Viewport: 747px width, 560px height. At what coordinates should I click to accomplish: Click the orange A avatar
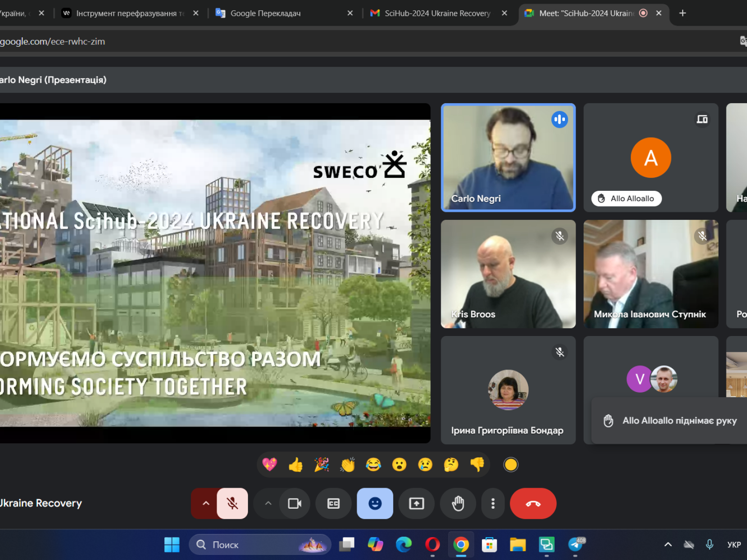[651, 158]
